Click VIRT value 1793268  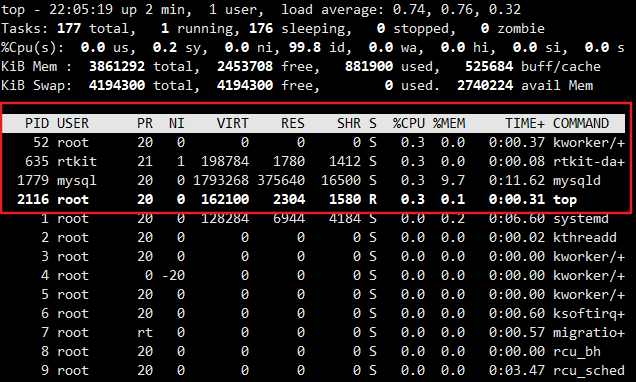pos(221,180)
